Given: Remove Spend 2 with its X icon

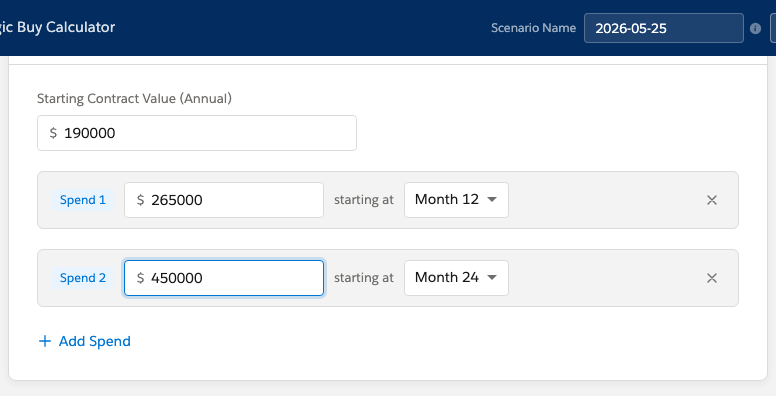Looking at the screenshot, I should click(712, 278).
